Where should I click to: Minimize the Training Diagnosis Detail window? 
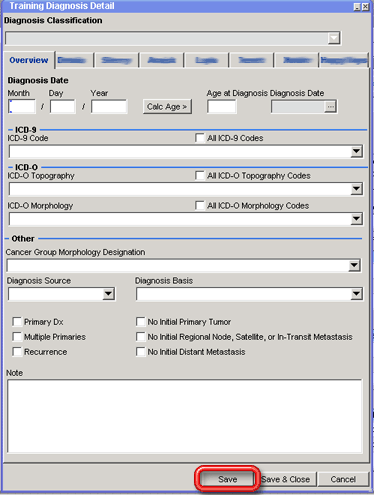point(357,7)
